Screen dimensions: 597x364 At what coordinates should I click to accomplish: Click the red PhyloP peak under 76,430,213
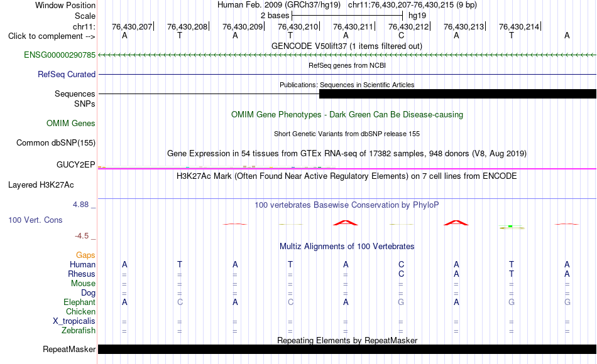point(456,223)
